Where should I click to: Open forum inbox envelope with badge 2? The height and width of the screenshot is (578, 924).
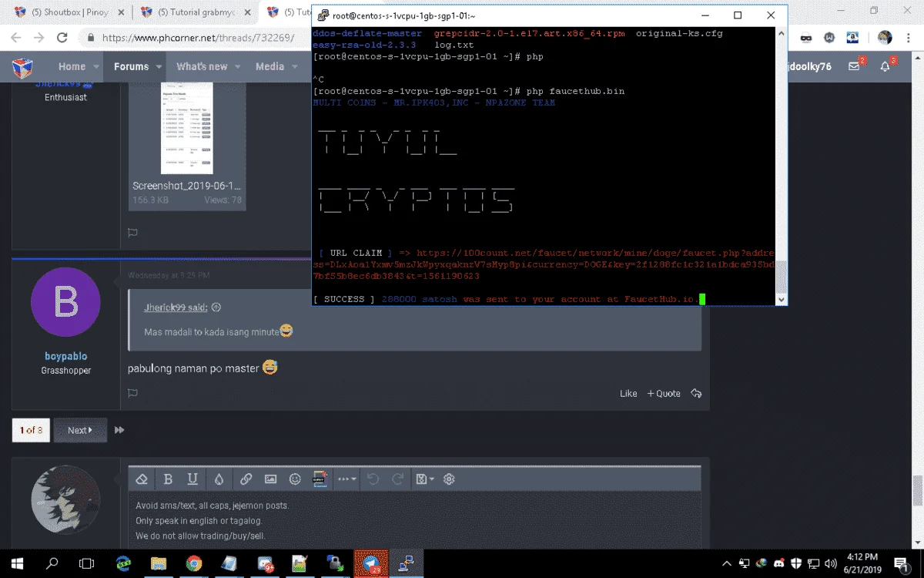[855, 66]
